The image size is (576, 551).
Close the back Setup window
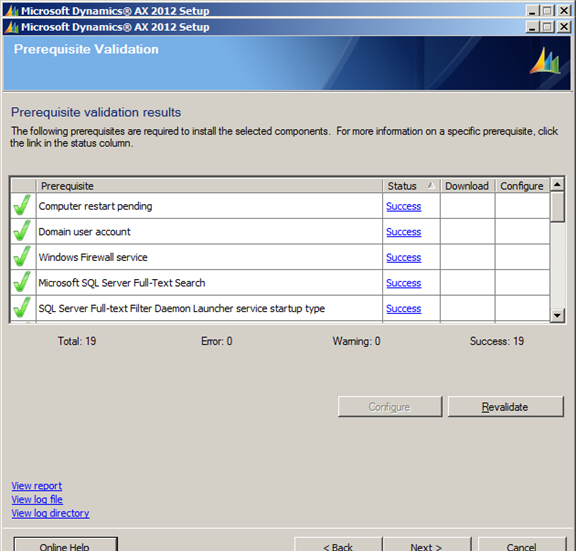[x=564, y=11]
